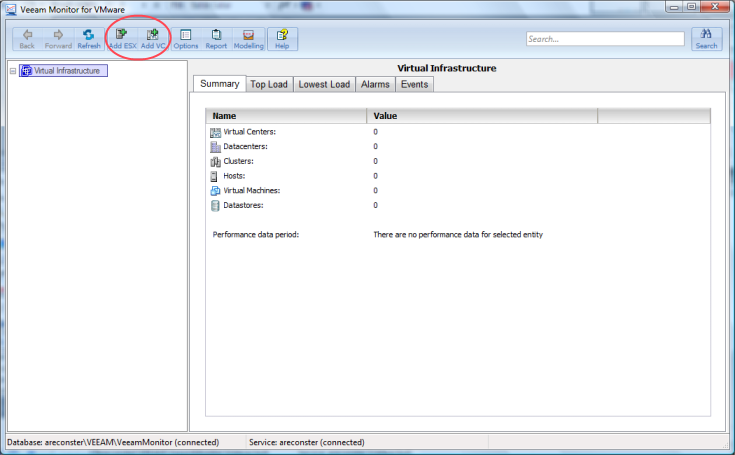735x455 pixels.
Task: Open the Options dialog
Action: click(x=186, y=38)
